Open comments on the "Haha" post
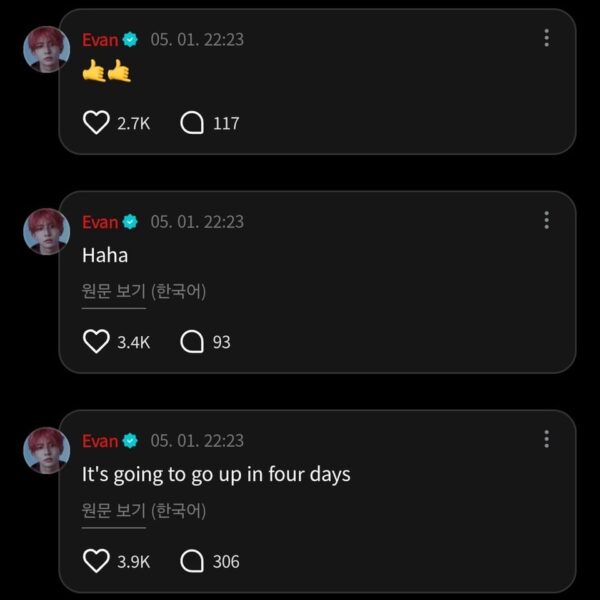Viewport: 600px width, 600px height. pyautogui.click(x=192, y=342)
